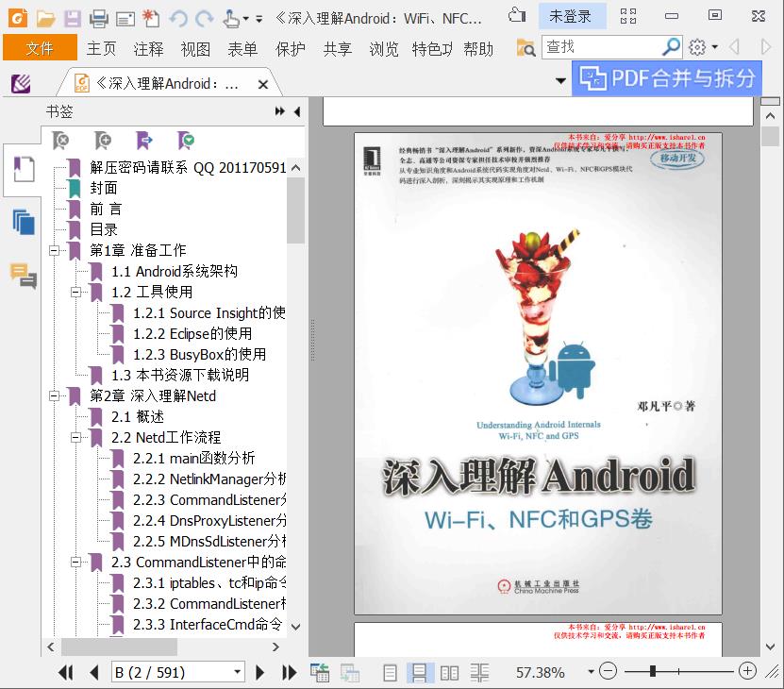Viewport: 784px width, 689px height.
Task: Open the quick access toolbar customize dropdown
Action: tap(259, 20)
